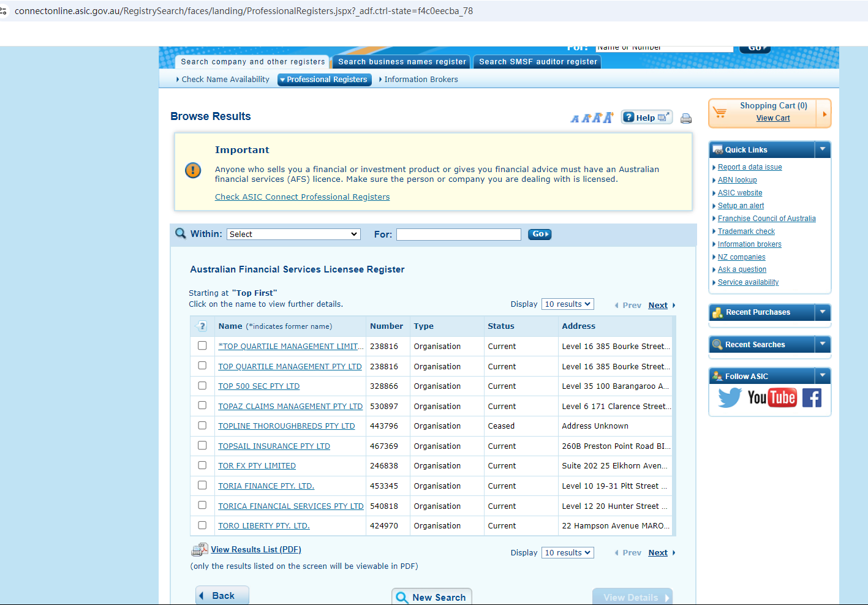Check the TOPAZ CLAIMS MANAGEMENT PTY LTD row
The height and width of the screenshot is (605, 868).
pyautogui.click(x=202, y=405)
